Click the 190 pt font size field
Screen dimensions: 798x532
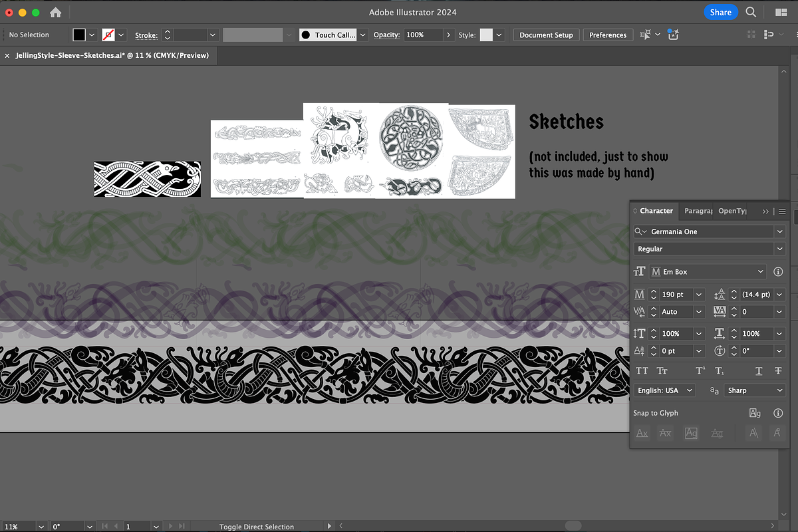tap(676, 295)
